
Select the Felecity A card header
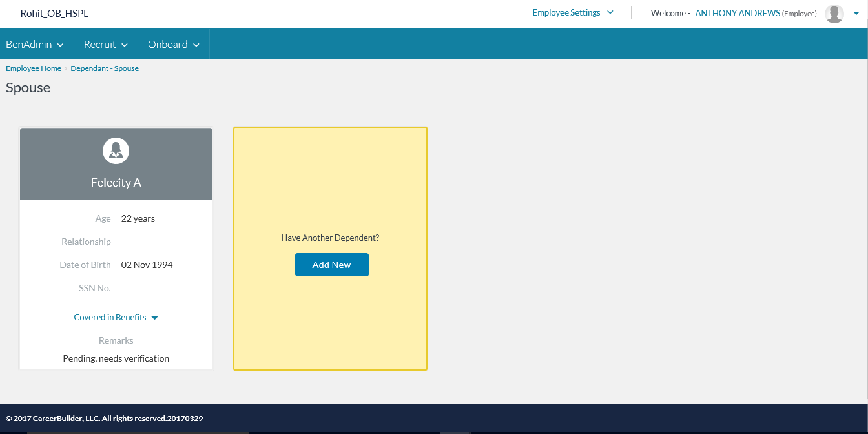coord(116,183)
